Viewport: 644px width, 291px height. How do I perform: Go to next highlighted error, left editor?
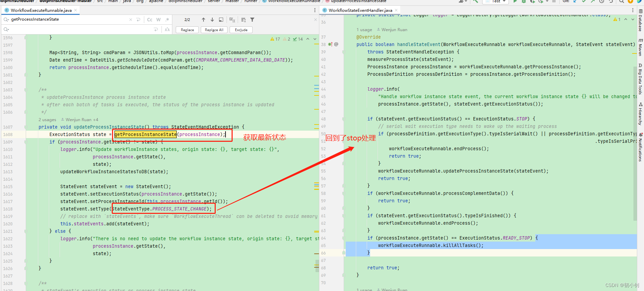point(315,39)
